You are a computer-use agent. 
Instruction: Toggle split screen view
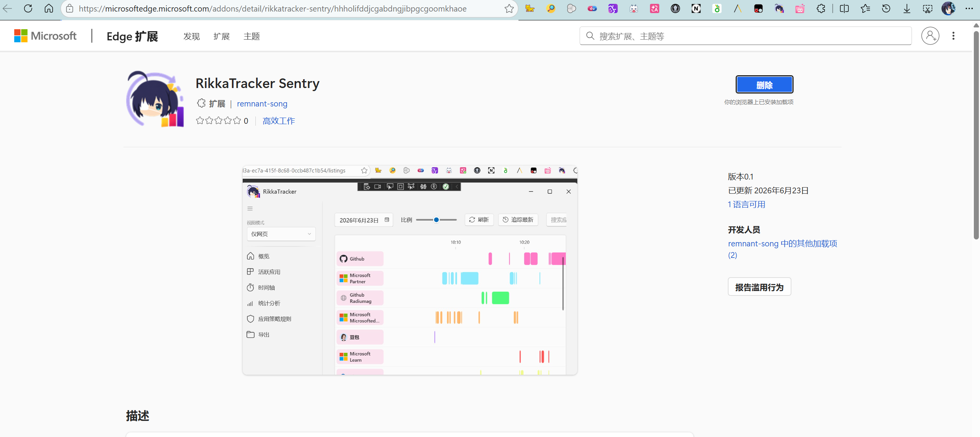844,8
